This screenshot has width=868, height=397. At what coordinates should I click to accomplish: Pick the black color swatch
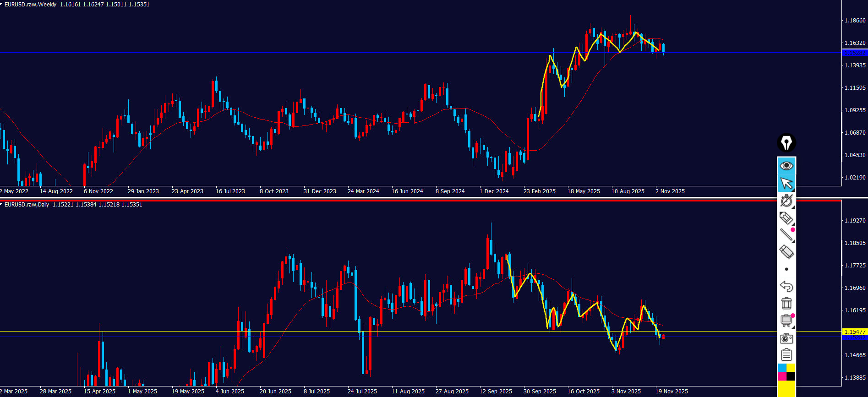point(791,376)
